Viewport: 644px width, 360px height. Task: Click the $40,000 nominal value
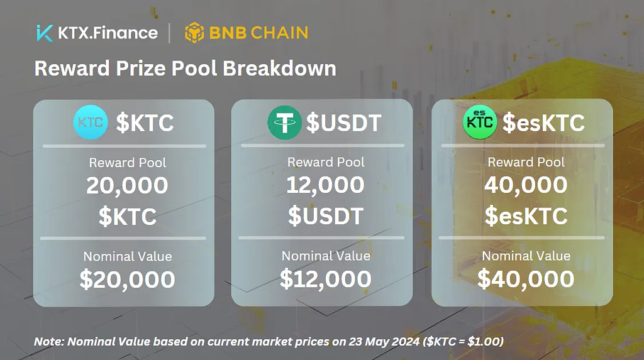(x=526, y=279)
